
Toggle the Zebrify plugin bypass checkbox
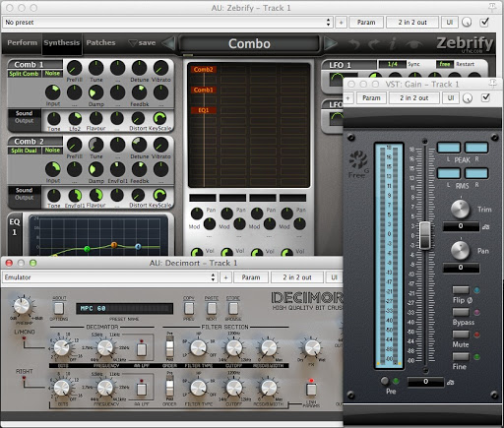(x=484, y=22)
